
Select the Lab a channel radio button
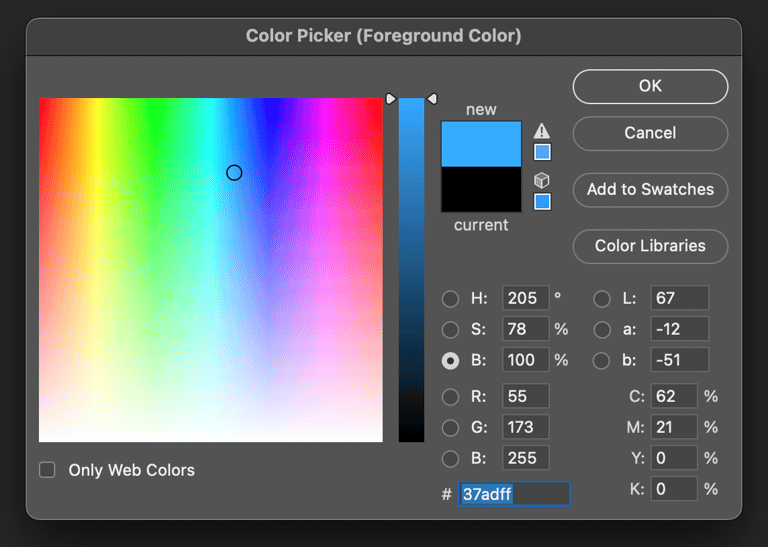[x=602, y=329]
